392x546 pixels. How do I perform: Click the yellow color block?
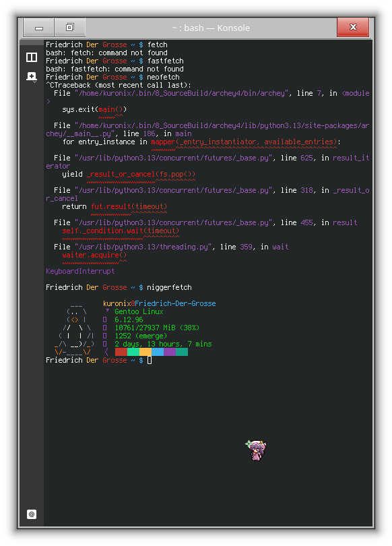[145, 352]
